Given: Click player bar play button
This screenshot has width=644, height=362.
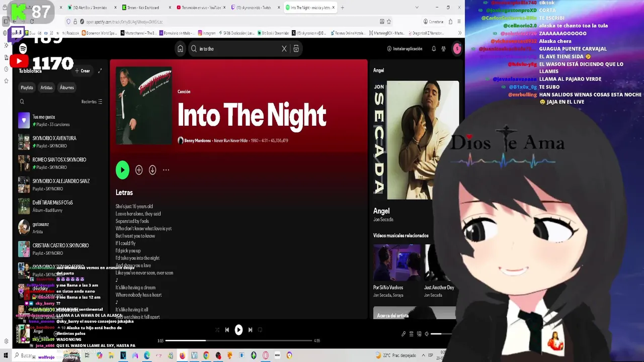Looking at the screenshot, I should click(x=238, y=330).
